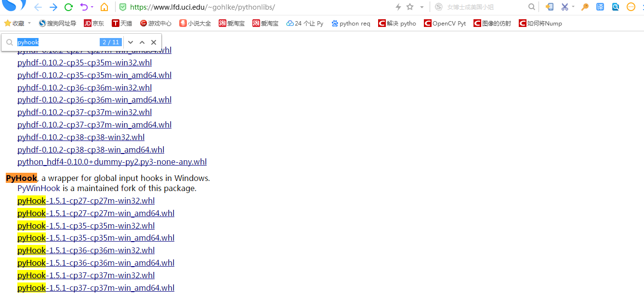Close the find bar
Viewport: 644px width, 295px height.
pyautogui.click(x=154, y=42)
